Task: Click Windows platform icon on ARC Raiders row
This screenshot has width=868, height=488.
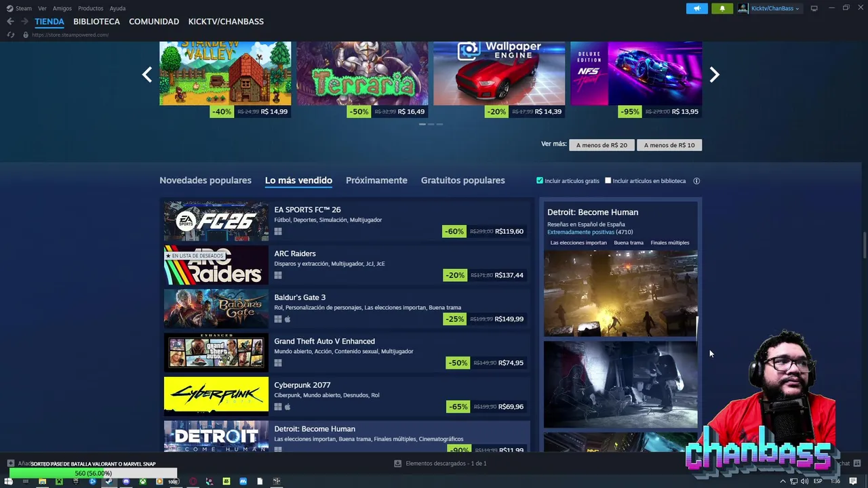Action: 278,275
